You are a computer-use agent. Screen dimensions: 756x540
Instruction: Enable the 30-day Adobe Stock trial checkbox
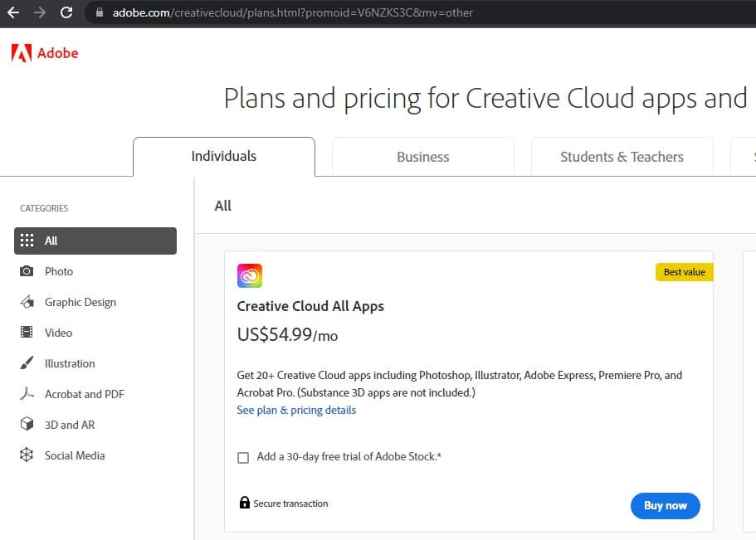[x=243, y=457]
